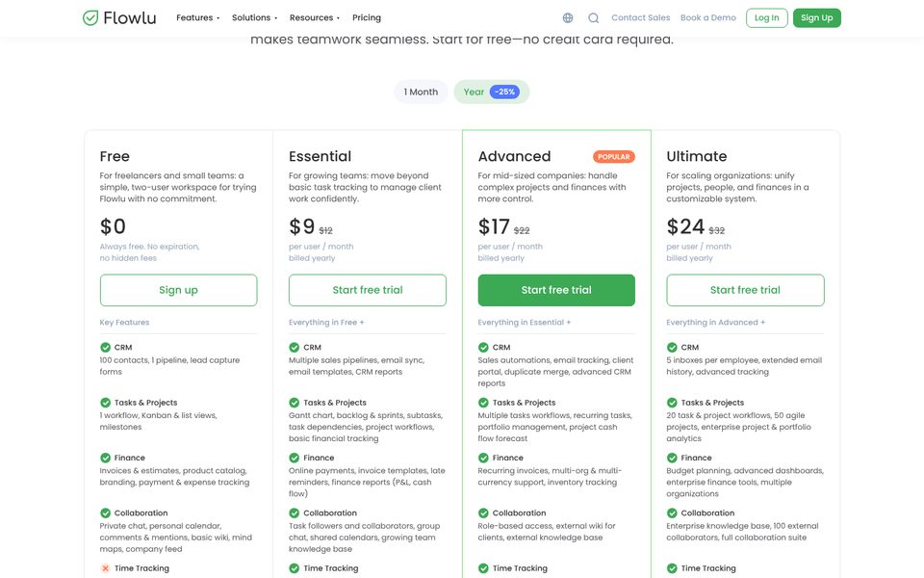Image resolution: width=924 pixels, height=578 pixels.
Task: Click Essential plan Tasks & Projects checkmark
Action: pos(295,403)
